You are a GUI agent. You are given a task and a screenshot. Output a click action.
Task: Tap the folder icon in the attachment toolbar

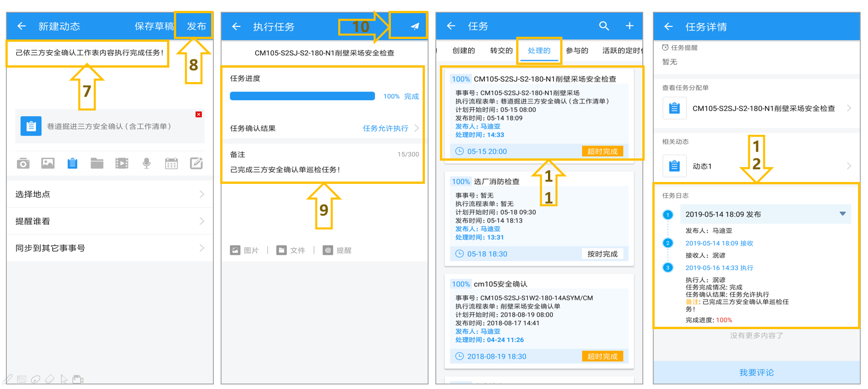coord(97,163)
